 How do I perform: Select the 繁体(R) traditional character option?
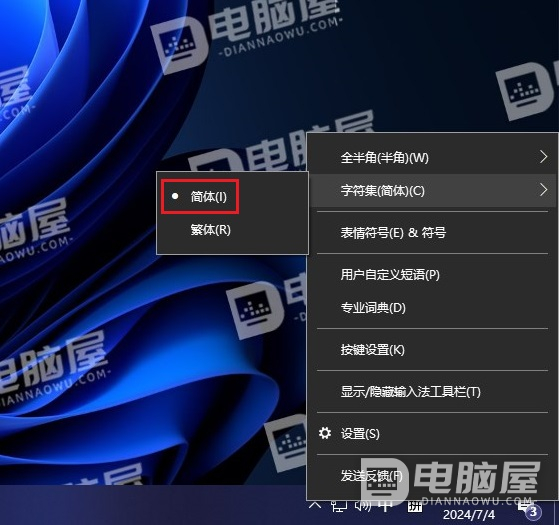click(233, 230)
